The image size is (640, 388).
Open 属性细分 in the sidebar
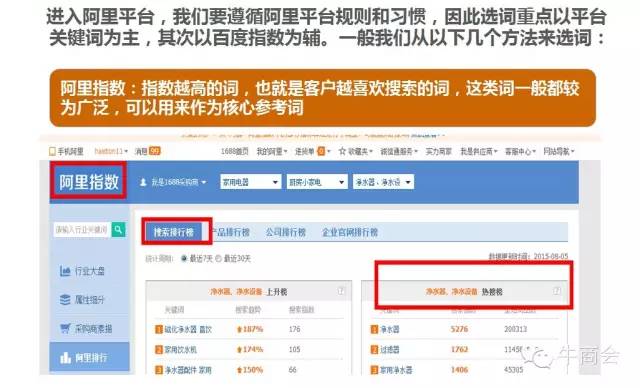pyautogui.click(x=89, y=300)
